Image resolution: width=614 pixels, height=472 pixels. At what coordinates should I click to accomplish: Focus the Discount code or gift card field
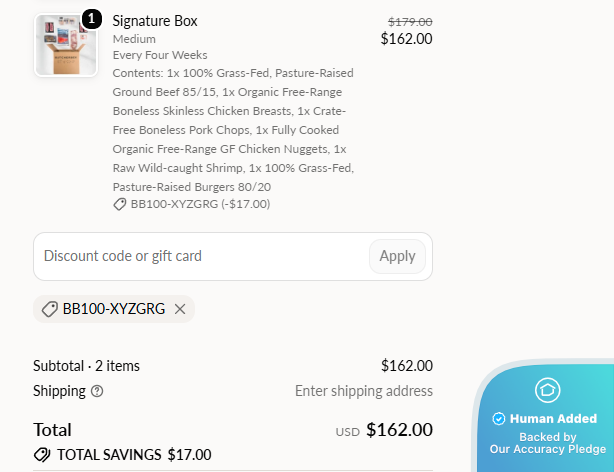tap(201, 256)
